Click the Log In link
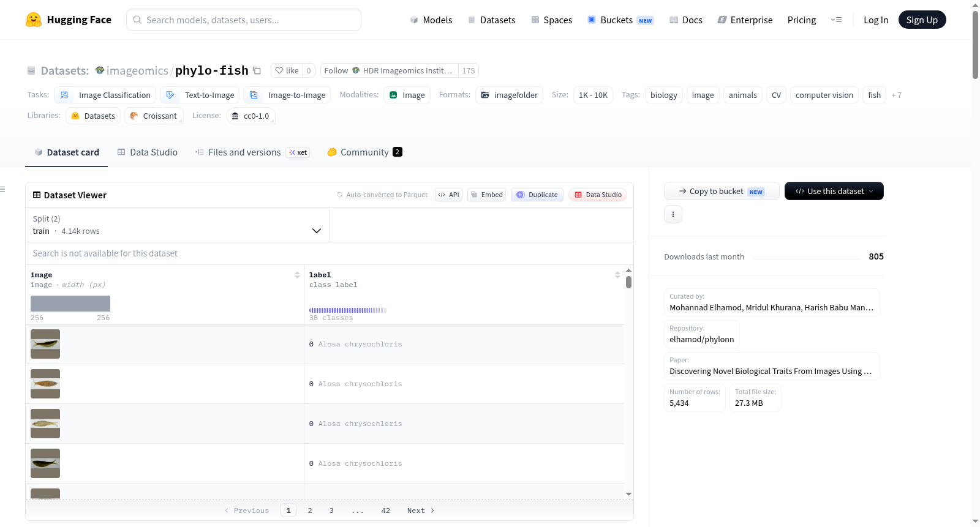The height and width of the screenshot is (527, 980). tap(876, 20)
